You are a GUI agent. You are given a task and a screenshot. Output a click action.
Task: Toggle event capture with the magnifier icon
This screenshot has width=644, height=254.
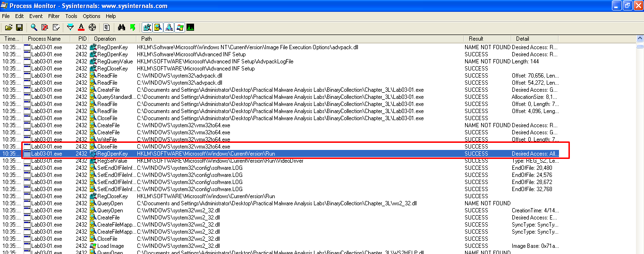click(34, 27)
